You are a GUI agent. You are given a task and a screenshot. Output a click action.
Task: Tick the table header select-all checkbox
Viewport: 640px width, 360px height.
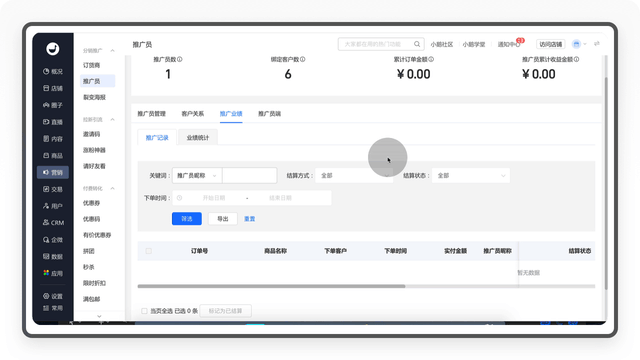(x=149, y=251)
